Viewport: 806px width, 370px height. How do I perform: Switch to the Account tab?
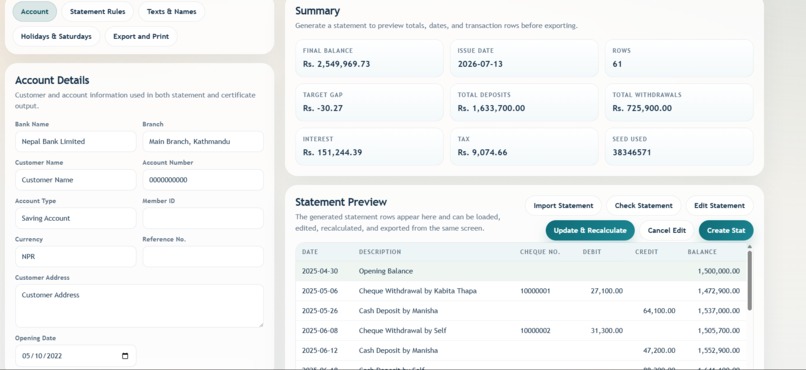(34, 11)
